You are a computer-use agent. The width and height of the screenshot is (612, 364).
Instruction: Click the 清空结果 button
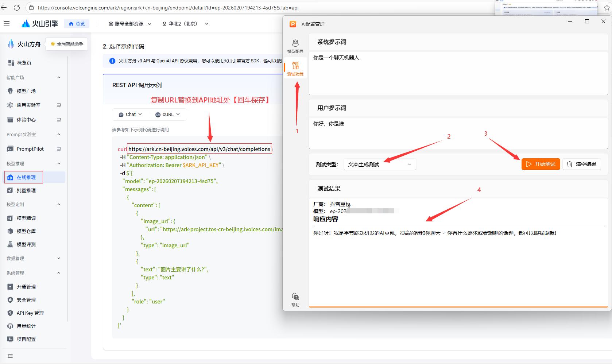[582, 164]
